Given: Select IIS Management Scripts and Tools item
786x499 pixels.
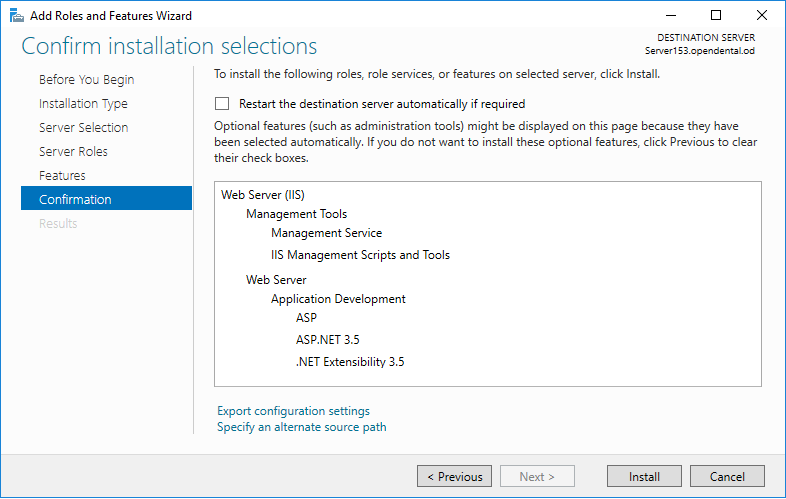Looking at the screenshot, I should pos(360,255).
